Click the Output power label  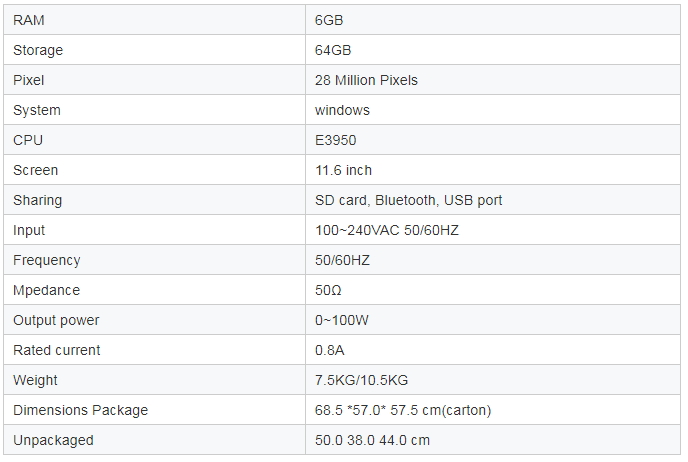(56, 320)
